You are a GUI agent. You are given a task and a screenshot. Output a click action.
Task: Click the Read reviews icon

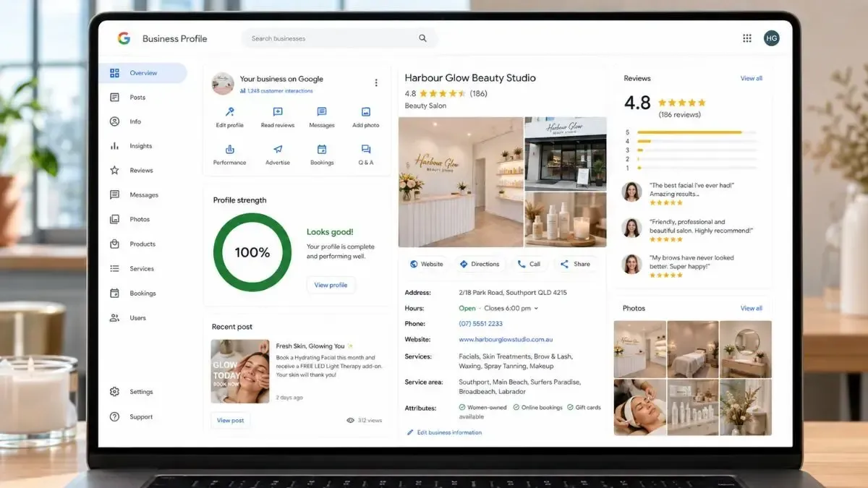278,112
